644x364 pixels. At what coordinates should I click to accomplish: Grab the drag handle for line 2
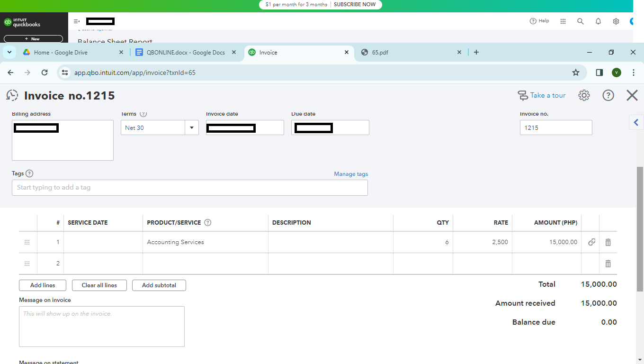tap(27, 264)
